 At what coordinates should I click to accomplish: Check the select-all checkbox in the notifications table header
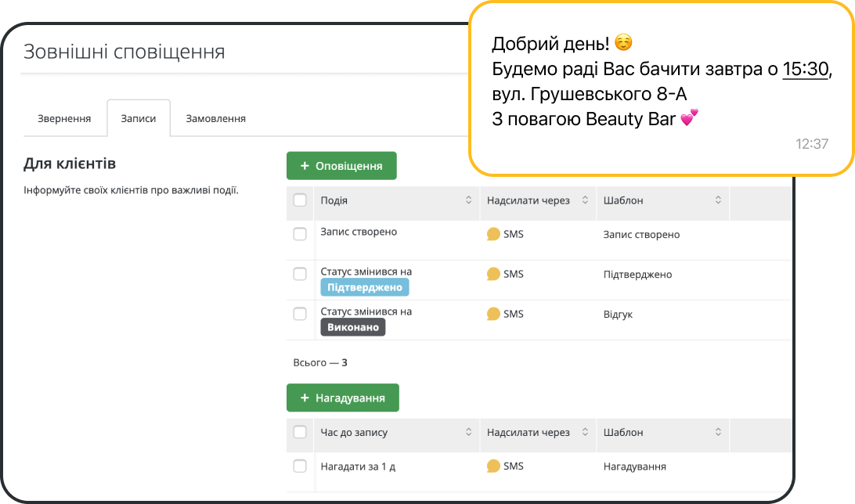pyautogui.click(x=300, y=200)
